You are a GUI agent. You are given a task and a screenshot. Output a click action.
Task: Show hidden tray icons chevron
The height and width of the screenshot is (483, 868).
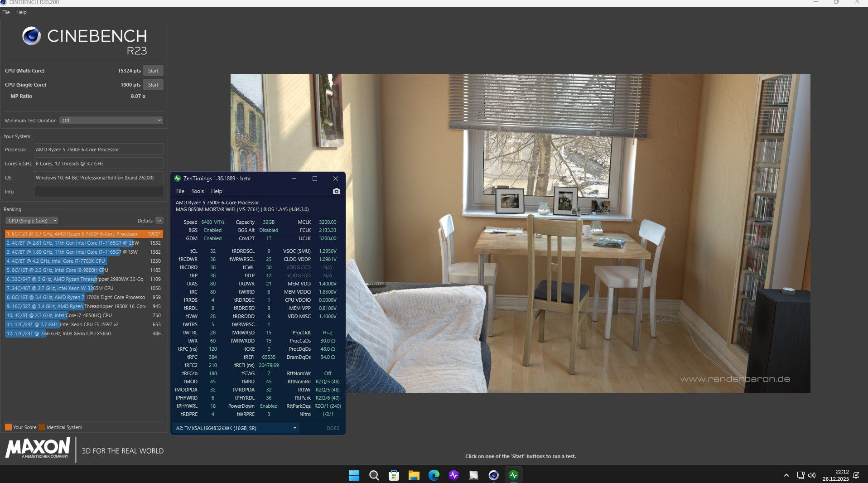click(786, 475)
